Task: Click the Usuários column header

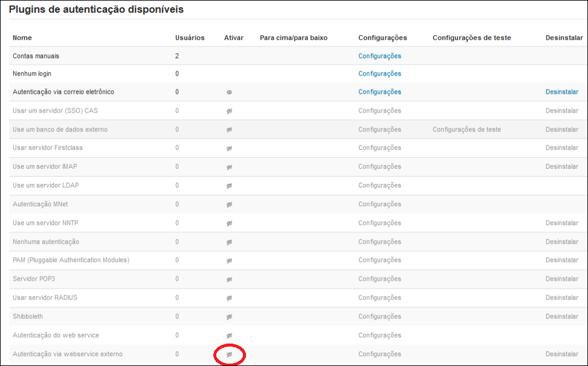Action: tap(190, 38)
